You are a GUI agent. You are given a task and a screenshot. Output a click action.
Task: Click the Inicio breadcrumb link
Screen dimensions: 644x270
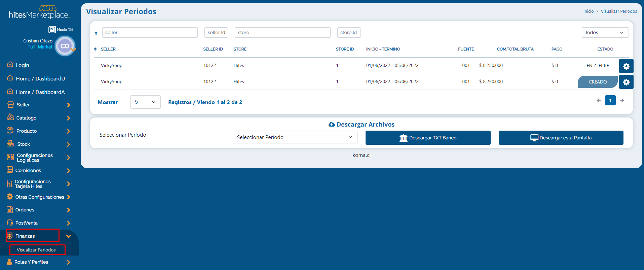click(589, 11)
